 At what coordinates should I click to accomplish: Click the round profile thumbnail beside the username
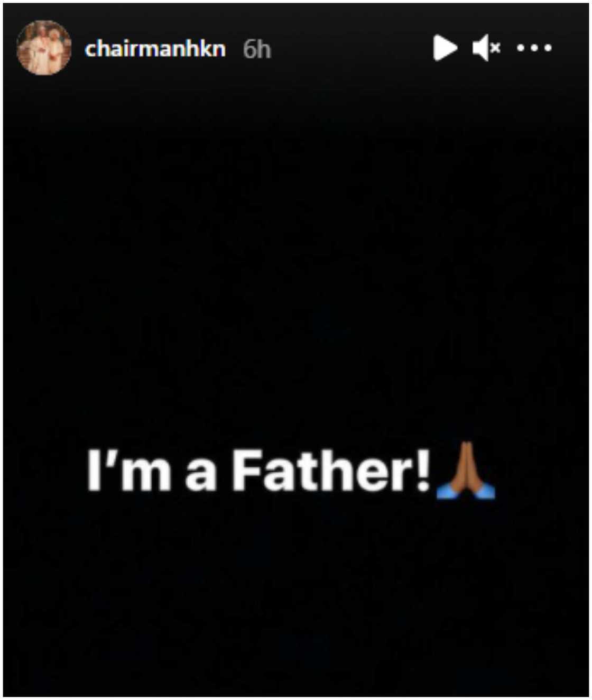[44, 48]
